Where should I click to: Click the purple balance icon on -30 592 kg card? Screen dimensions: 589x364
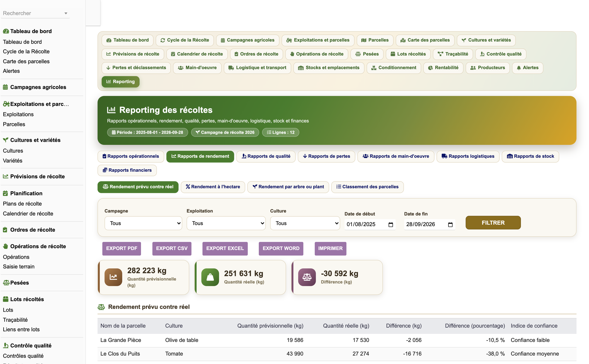point(307,277)
